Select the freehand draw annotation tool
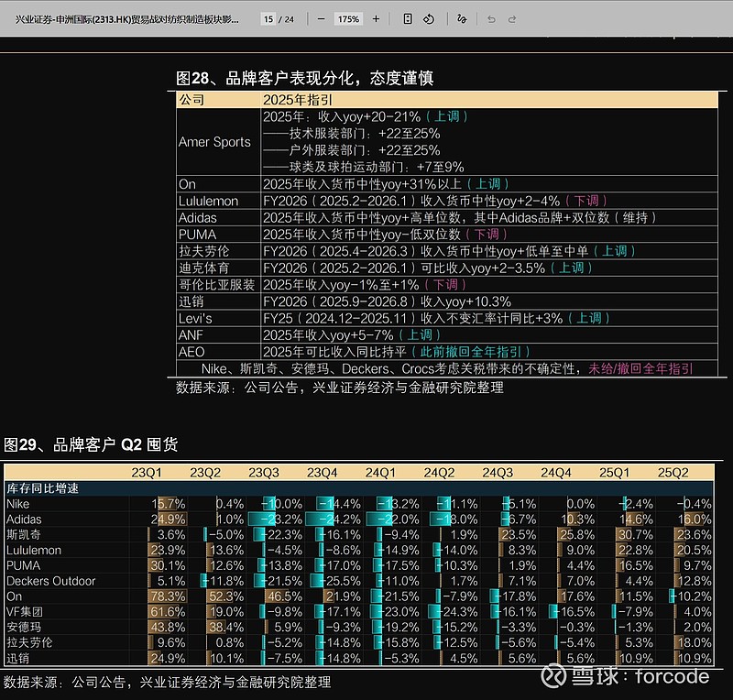The image size is (733, 700). point(462,18)
